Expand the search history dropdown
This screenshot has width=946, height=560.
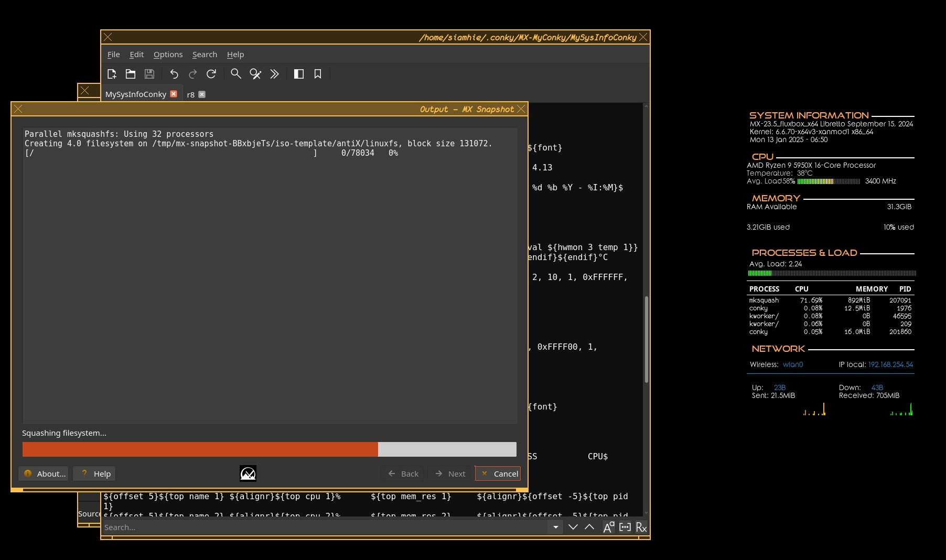click(555, 527)
